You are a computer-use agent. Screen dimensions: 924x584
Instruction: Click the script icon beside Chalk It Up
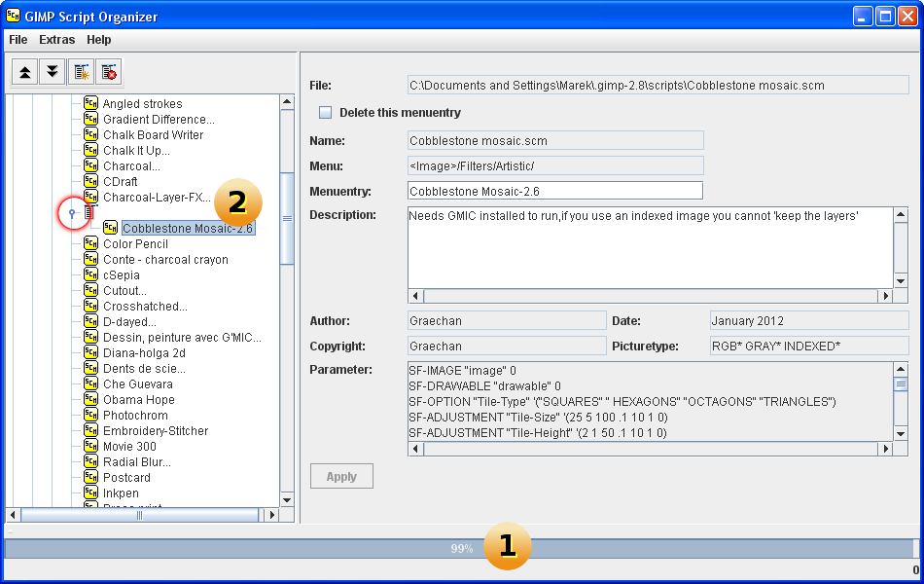tap(90, 150)
